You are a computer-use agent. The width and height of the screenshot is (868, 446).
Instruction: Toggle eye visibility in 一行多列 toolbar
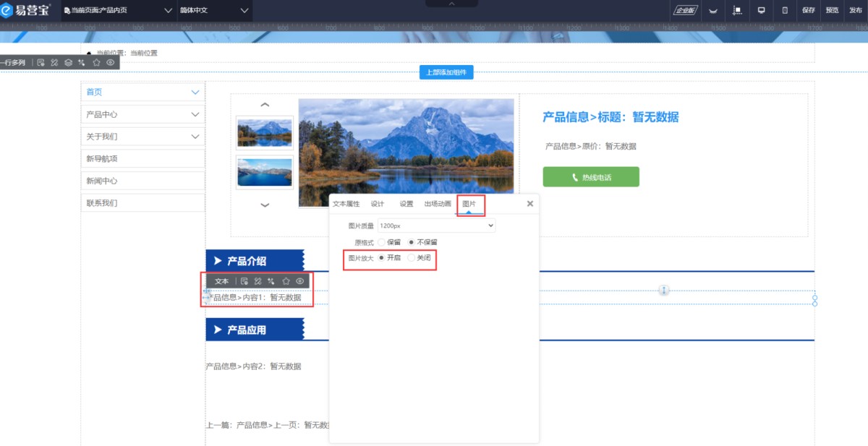[x=111, y=63]
